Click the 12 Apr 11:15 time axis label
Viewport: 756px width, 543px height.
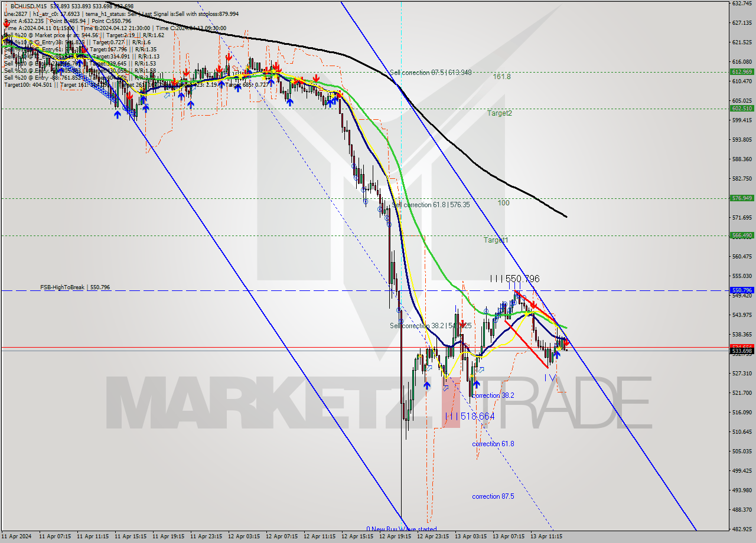[x=320, y=537]
